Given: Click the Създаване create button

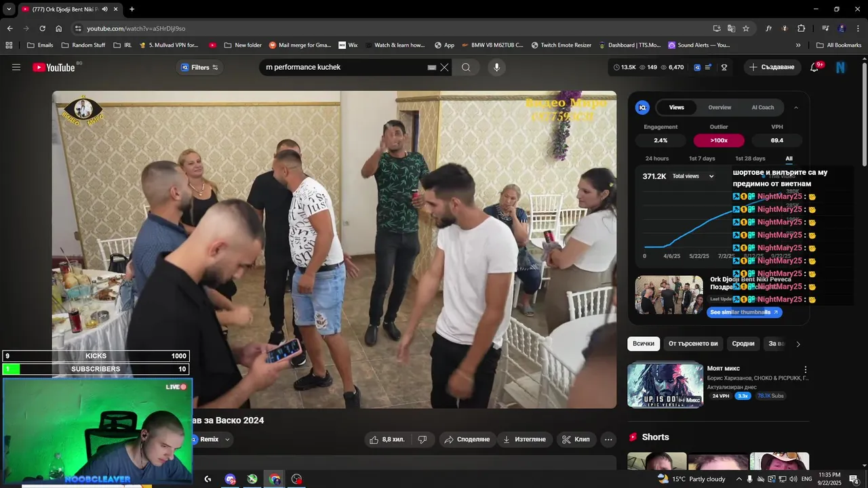Looking at the screenshot, I should coord(772,67).
